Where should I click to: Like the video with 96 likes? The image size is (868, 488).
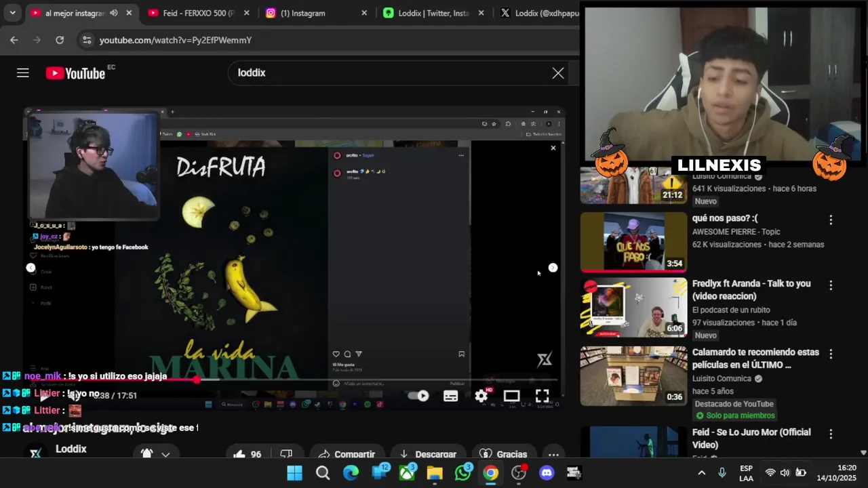(x=247, y=454)
